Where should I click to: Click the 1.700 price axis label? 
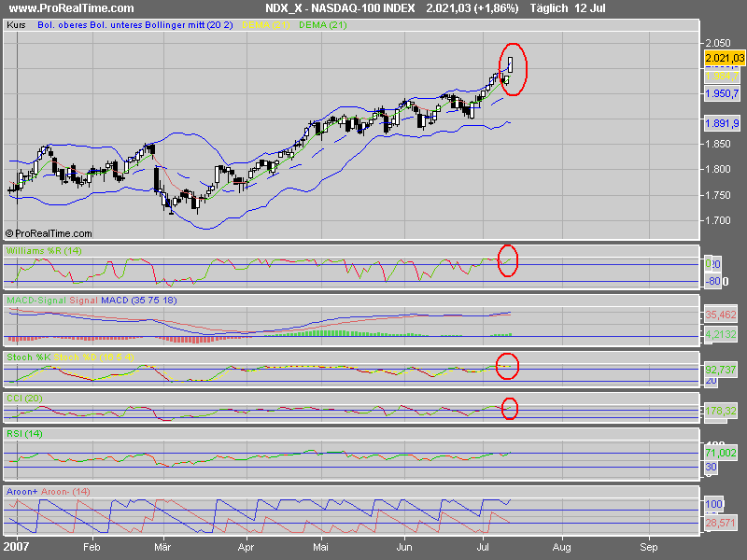point(717,220)
